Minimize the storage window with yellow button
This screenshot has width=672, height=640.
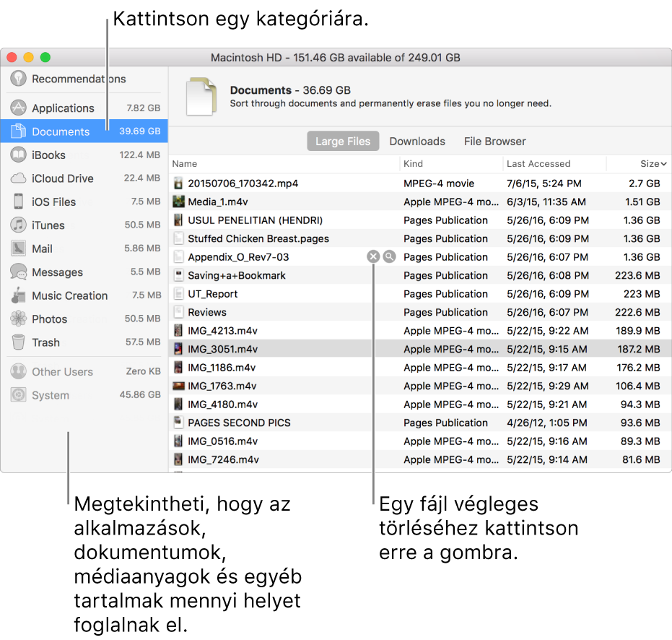pos(28,58)
